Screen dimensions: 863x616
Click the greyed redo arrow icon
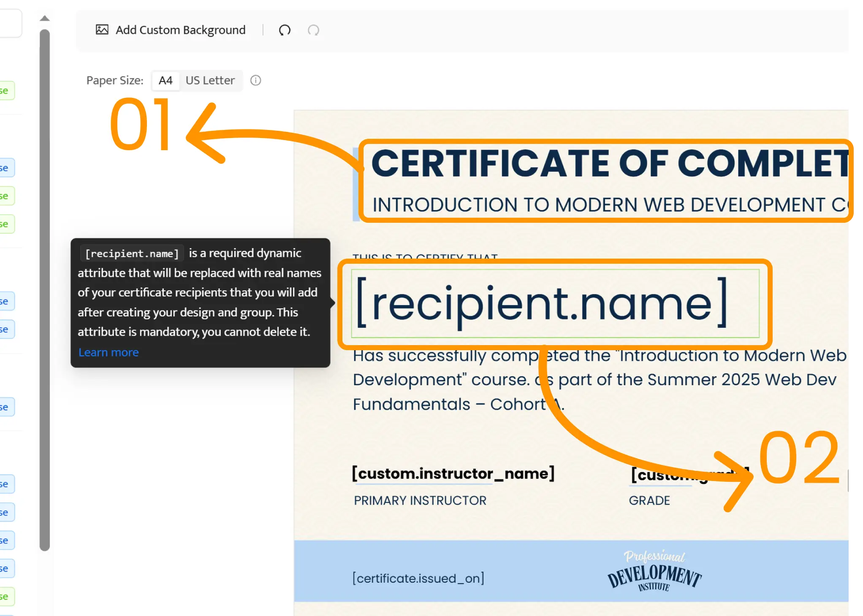coord(313,30)
